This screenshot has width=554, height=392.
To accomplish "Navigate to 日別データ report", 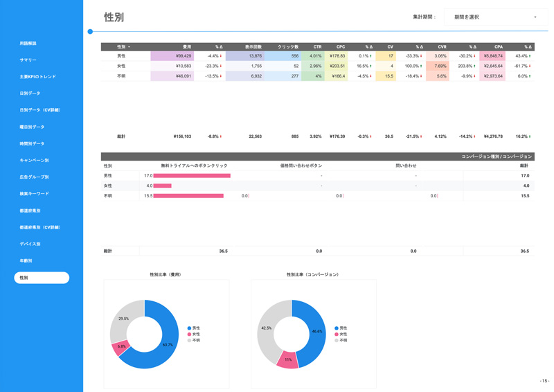I will pyautogui.click(x=30, y=93).
